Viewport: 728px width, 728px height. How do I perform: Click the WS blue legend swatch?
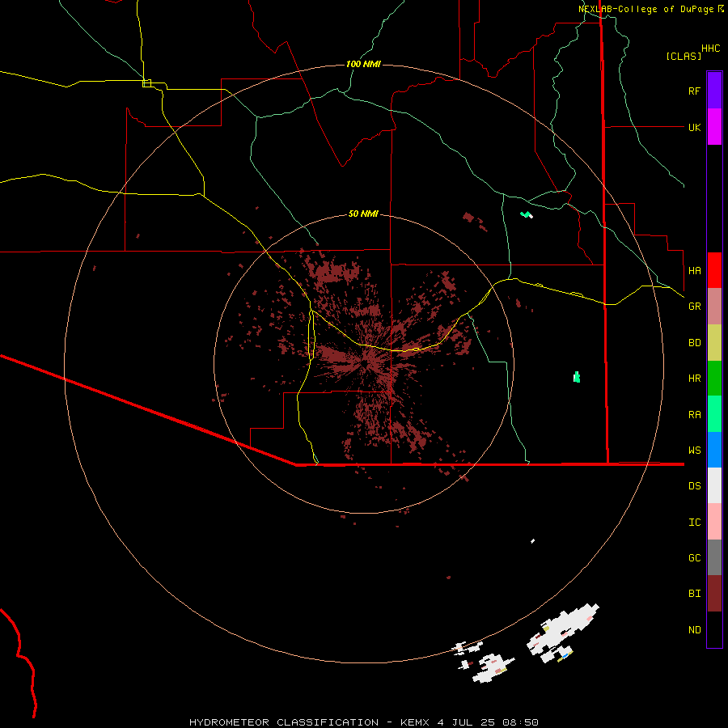714,450
